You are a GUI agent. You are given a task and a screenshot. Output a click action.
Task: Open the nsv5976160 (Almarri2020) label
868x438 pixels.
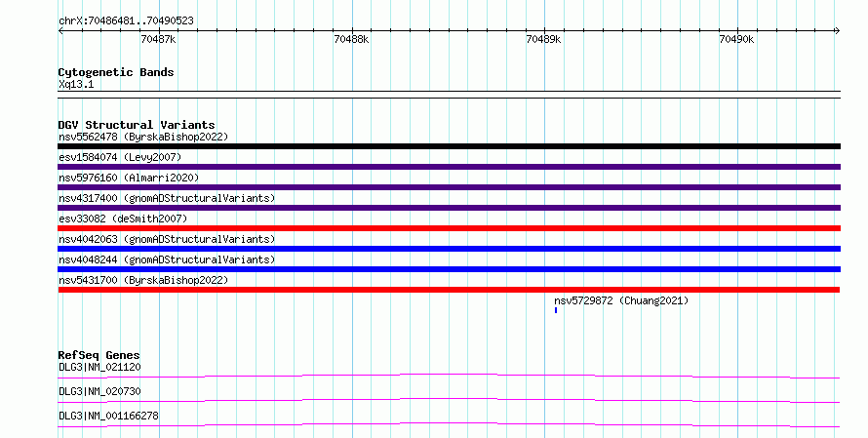129,178
